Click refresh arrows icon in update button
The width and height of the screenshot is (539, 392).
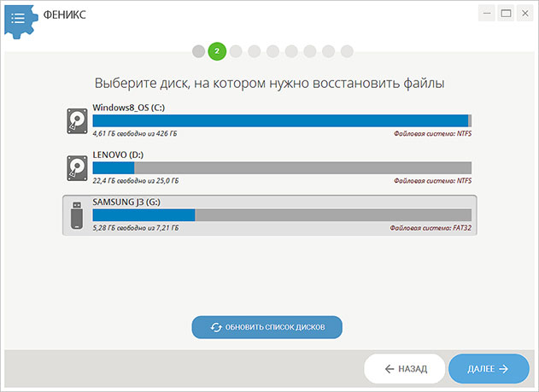216,327
